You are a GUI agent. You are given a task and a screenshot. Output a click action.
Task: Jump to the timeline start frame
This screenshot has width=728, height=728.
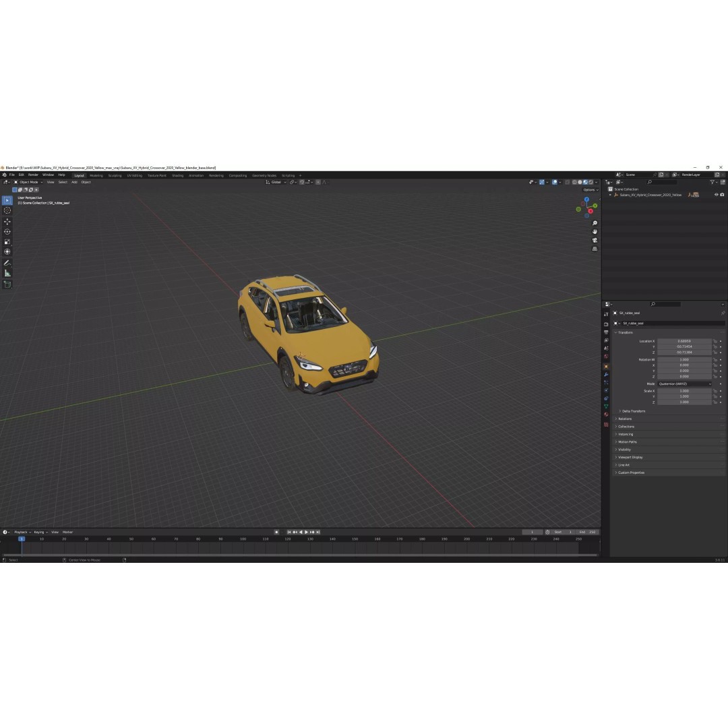(x=289, y=532)
